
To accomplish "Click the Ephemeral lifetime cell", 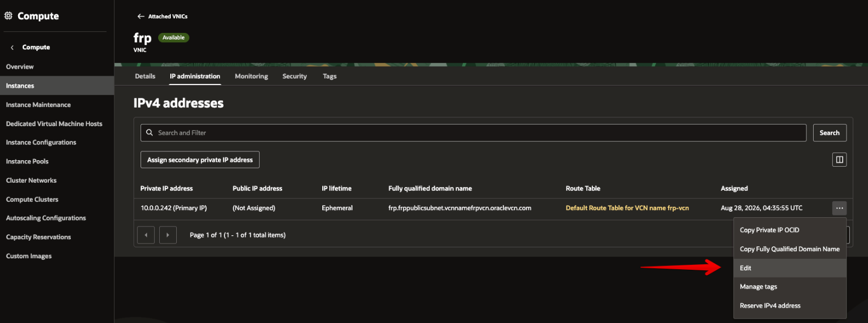I will (x=337, y=208).
